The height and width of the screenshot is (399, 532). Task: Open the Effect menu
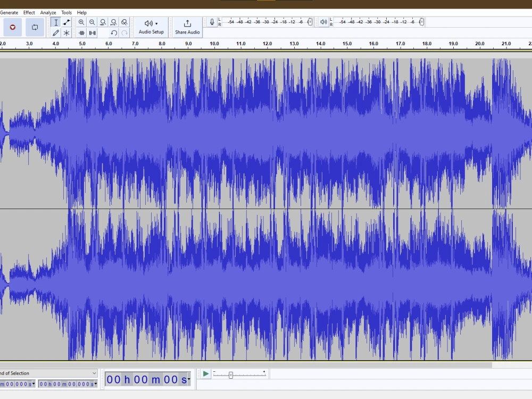tap(29, 13)
